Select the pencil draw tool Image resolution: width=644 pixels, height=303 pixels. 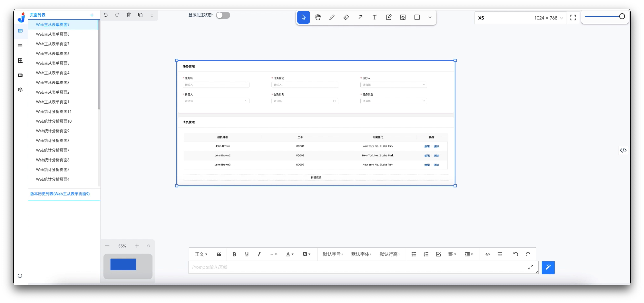(332, 17)
